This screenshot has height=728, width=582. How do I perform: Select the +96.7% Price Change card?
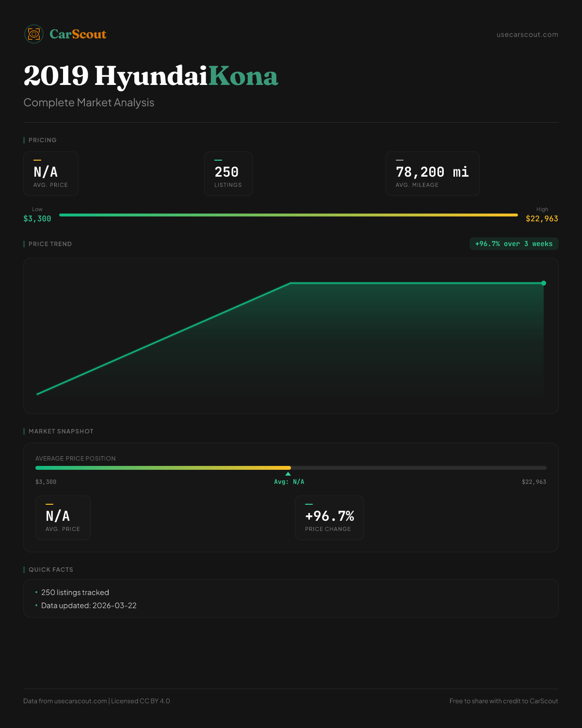tap(329, 518)
